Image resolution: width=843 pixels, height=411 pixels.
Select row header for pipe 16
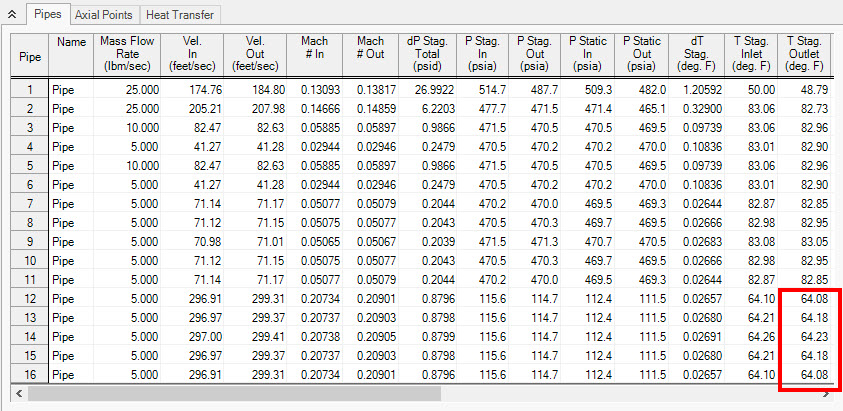[x=30, y=374]
